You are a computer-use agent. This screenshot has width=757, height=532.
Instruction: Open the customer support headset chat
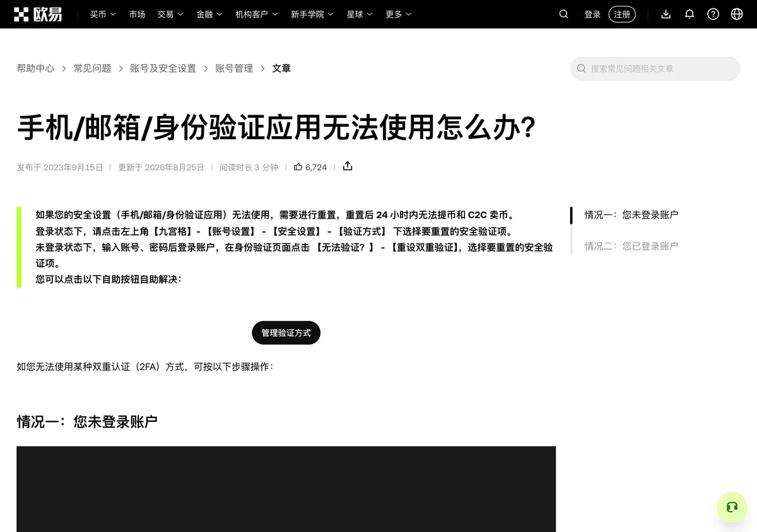[x=732, y=507]
